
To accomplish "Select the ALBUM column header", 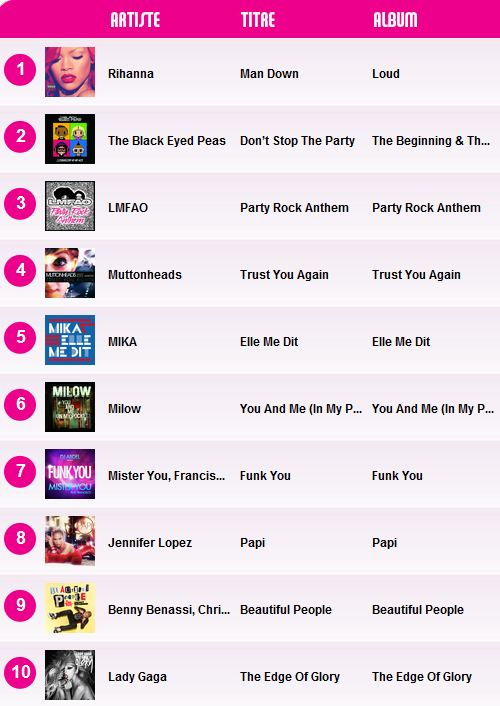I will point(395,20).
